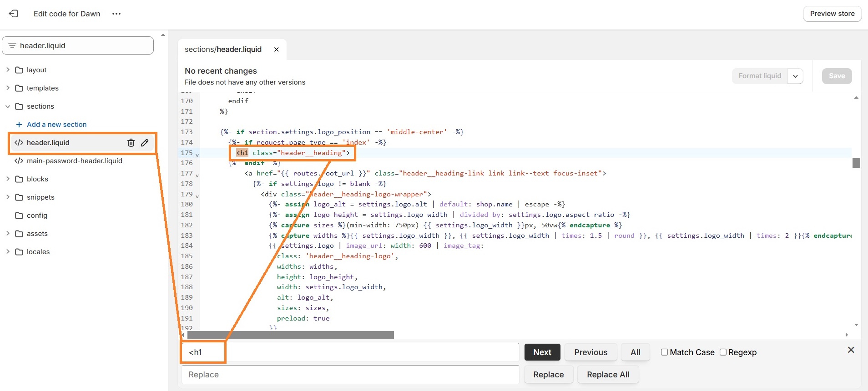Click the layout folder icon
Viewport: 868px width, 391px height.
tap(19, 70)
